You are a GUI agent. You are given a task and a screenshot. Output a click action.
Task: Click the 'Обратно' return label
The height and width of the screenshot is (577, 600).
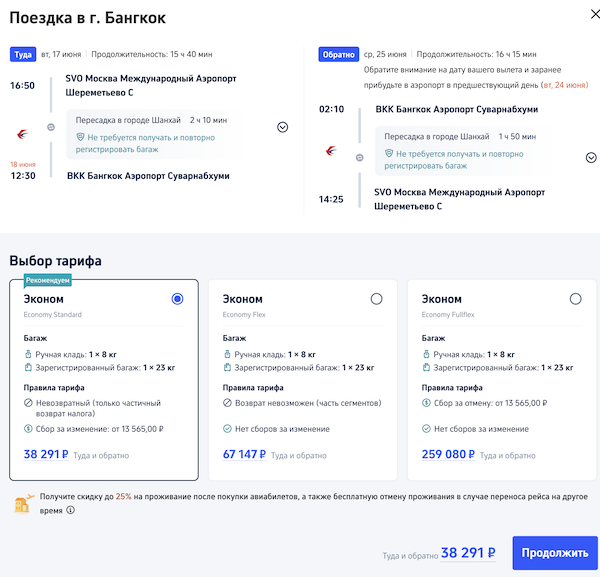coord(337,55)
